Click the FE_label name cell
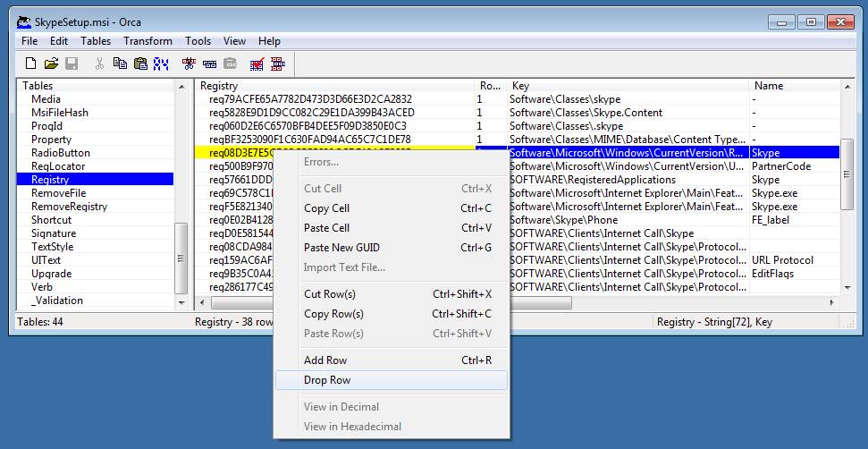The height and width of the screenshot is (449, 868). (x=795, y=220)
